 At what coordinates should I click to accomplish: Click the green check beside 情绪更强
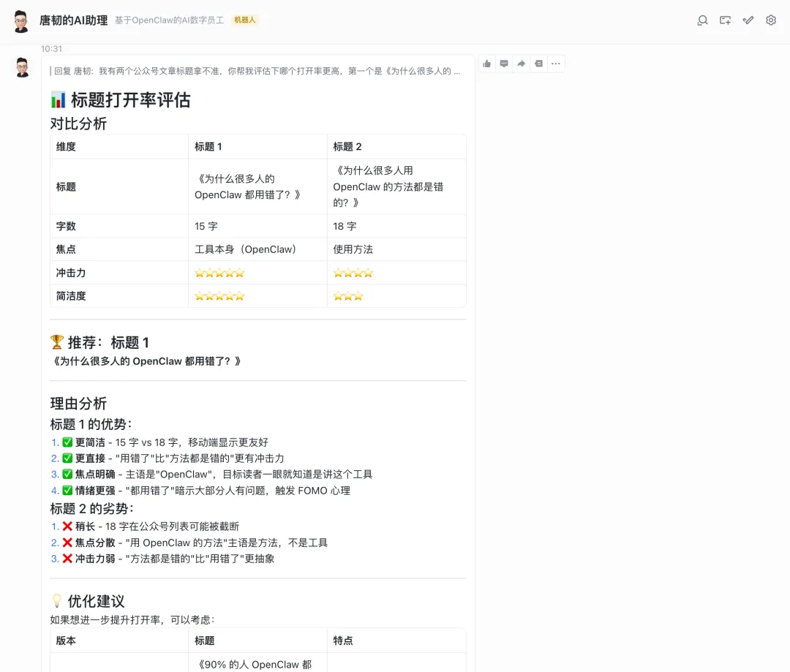(x=67, y=490)
